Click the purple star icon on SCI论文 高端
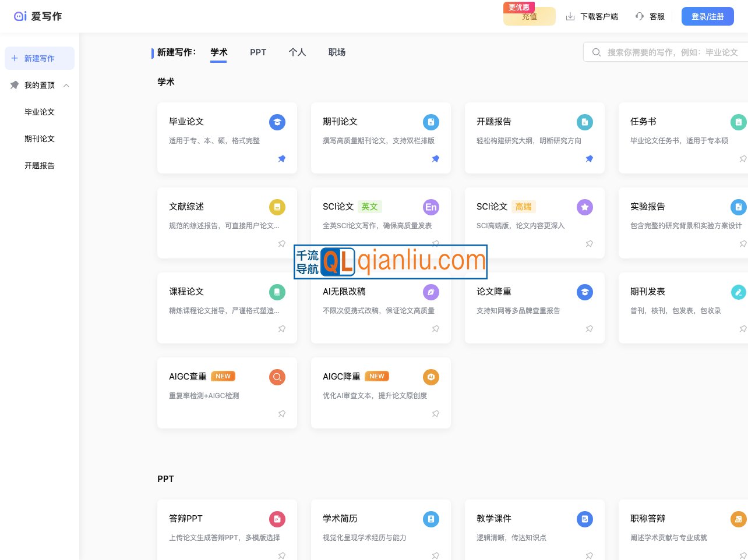The width and height of the screenshot is (748, 560). tap(585, 207)
